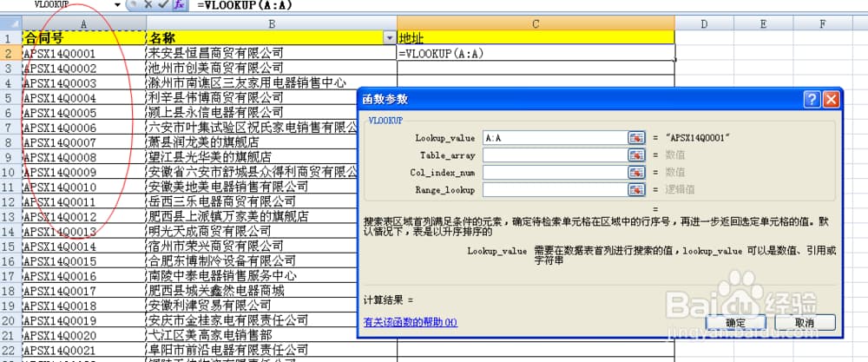Select column E header
The width and height of the screenshot is (868, 362).
pyautogui.click(x=763, y=23)
